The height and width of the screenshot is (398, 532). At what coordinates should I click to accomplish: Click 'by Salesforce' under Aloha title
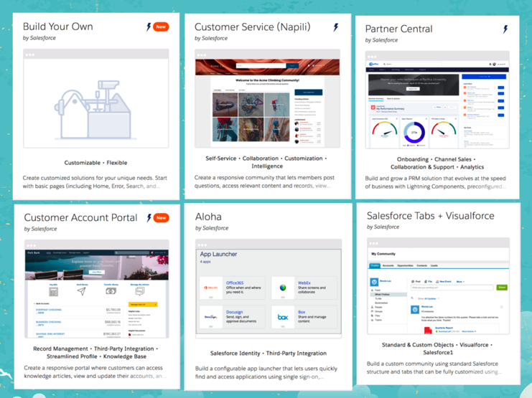click(x=212, y=228)
